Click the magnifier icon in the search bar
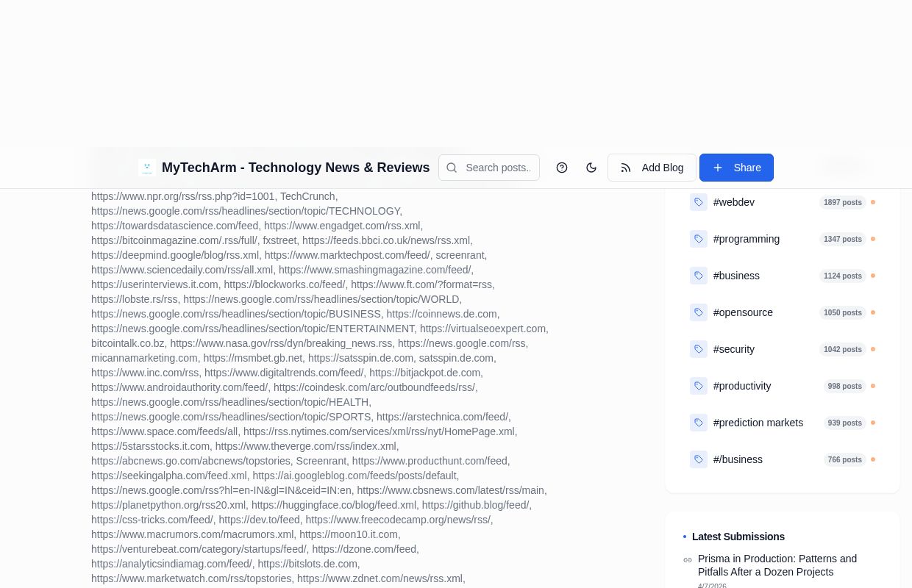Viewport: 912px width, 588px height. coord(452,168)
